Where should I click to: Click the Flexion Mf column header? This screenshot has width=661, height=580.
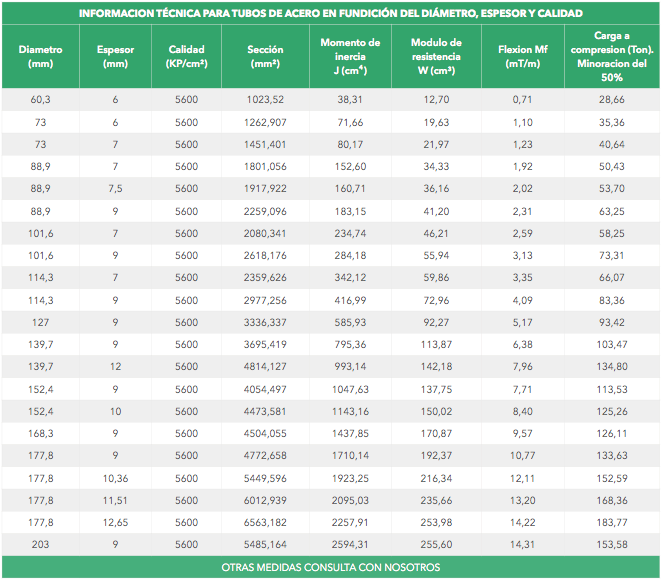(x=522, y=56)
